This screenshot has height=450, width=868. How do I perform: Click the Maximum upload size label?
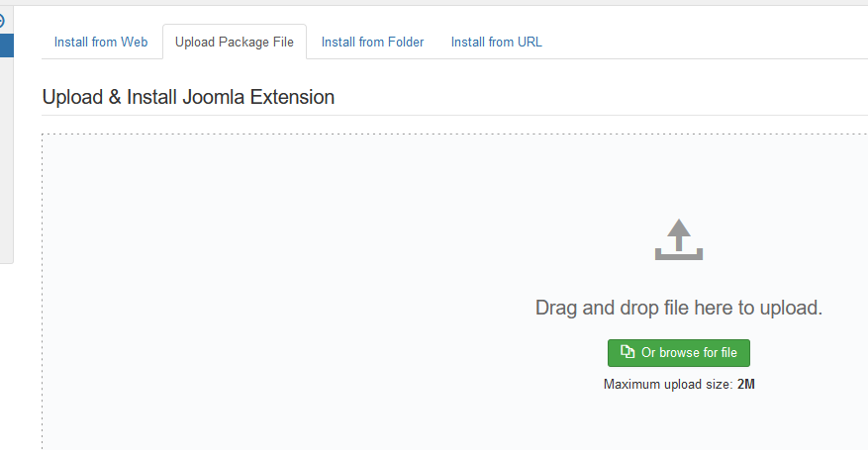click(x=668, y=384)
